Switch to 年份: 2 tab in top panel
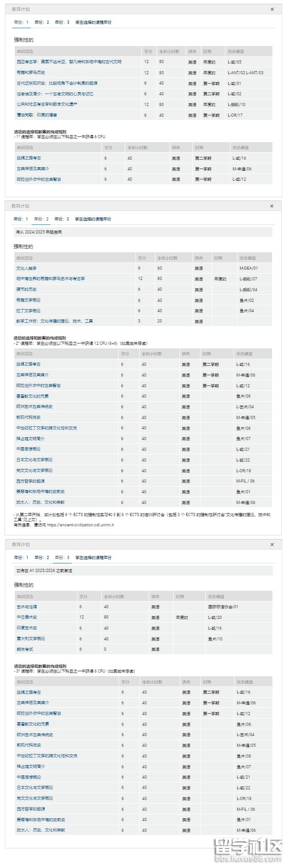This screenshot has width=289, height=868. click(x=42, y=22)
